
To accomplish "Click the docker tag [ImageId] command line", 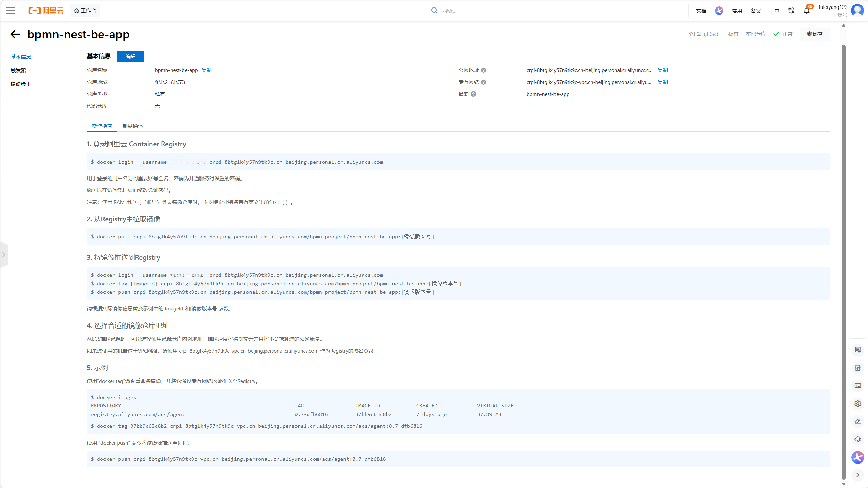I will click(276, 284).
